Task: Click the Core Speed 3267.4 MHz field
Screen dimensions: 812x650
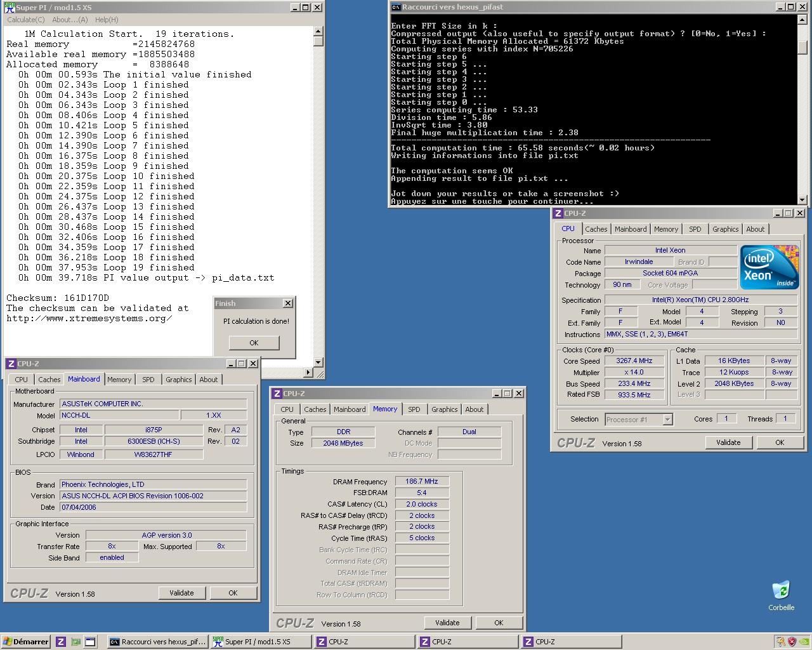Action: point(634,361)
